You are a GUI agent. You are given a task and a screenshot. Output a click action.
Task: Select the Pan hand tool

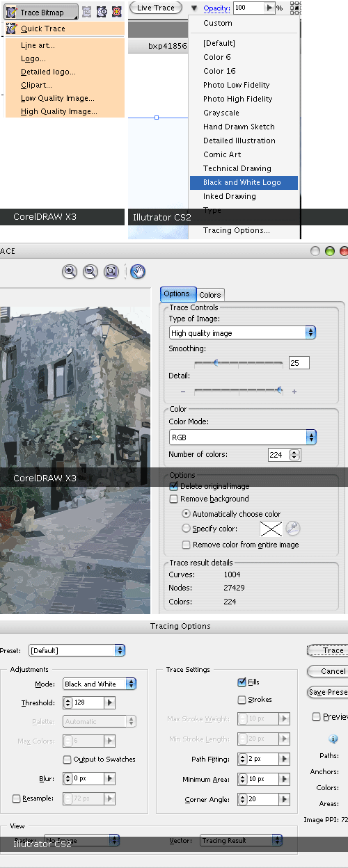click(x=137, y=272)
